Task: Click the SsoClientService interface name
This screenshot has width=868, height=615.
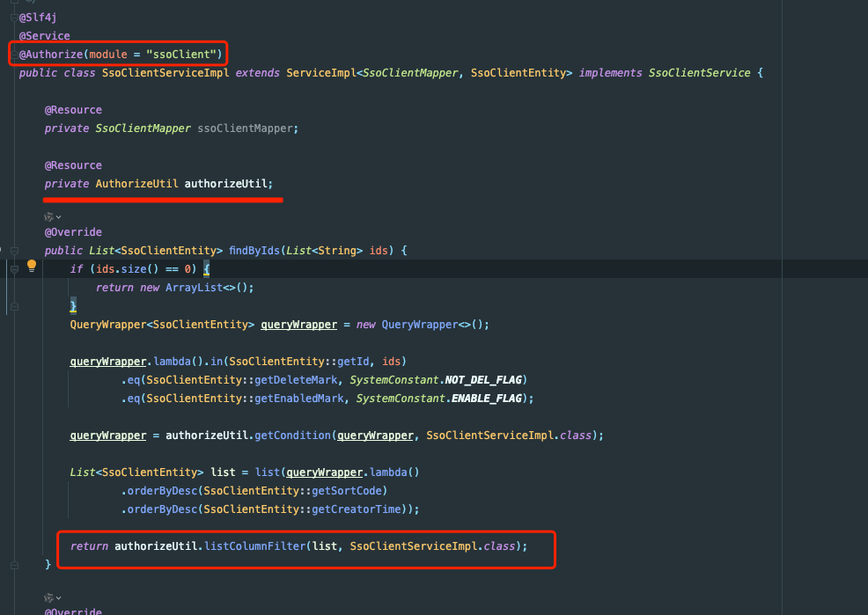Action: 700,73
